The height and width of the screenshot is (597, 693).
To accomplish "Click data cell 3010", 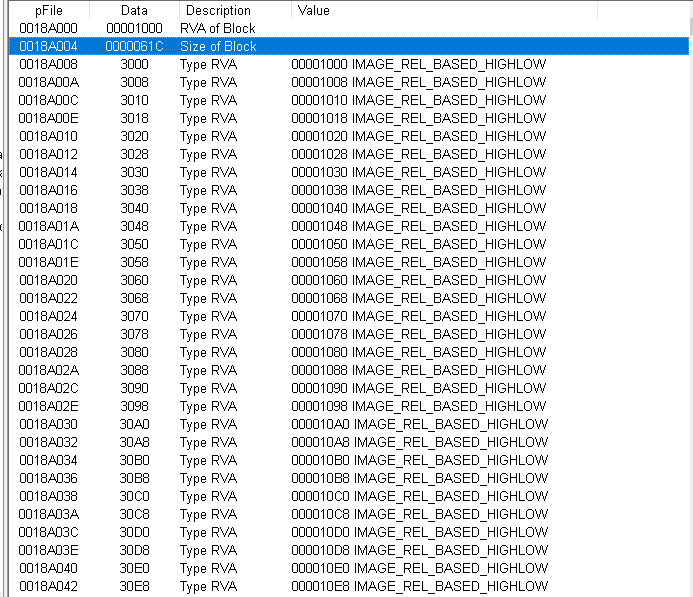I will click(134, 100).
